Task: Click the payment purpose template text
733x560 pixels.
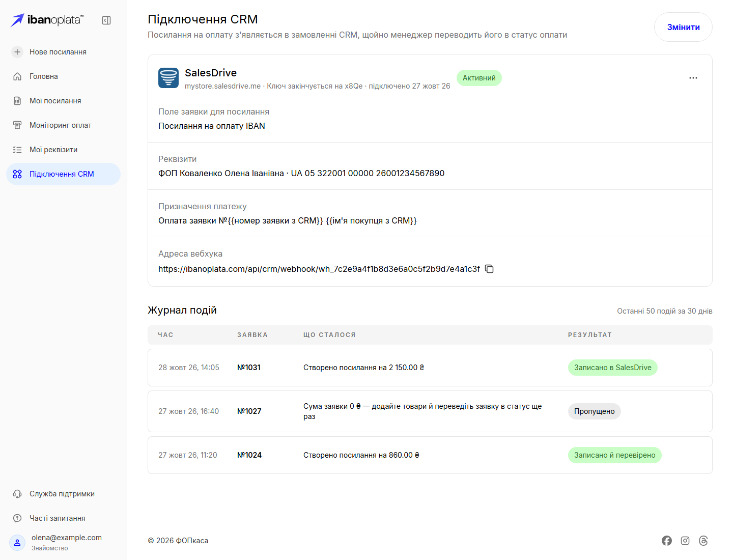Action: click(288, 220)
